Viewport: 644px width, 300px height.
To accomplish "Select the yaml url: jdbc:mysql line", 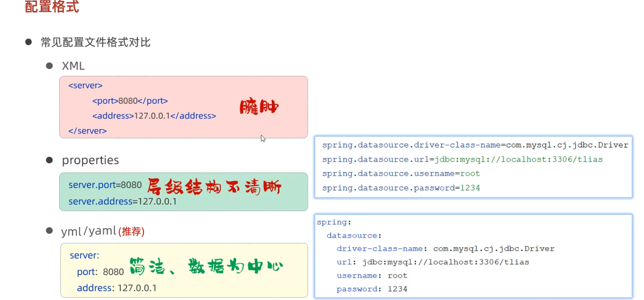I will (433, 262).
